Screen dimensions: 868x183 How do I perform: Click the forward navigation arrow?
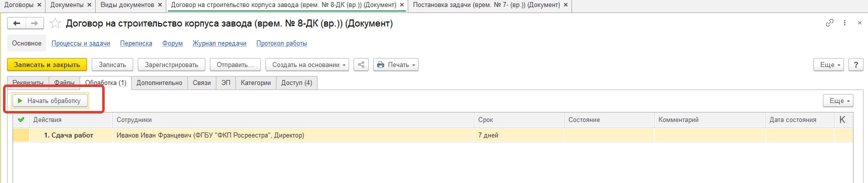tap(35, 23)
